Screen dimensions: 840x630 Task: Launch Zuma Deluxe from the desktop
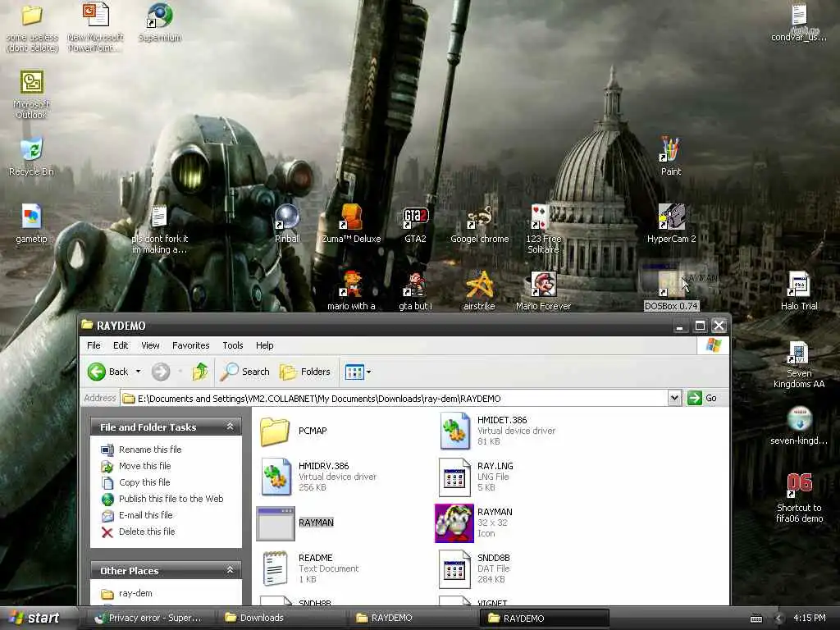(x=351, y=224)
